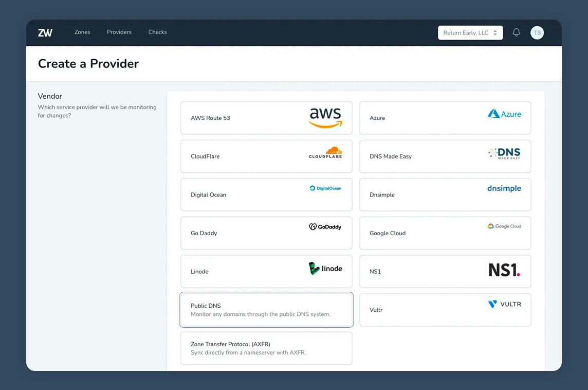Click the NS1 logo
Viewport: 588px width, 390px height.
tap(504, 270)
